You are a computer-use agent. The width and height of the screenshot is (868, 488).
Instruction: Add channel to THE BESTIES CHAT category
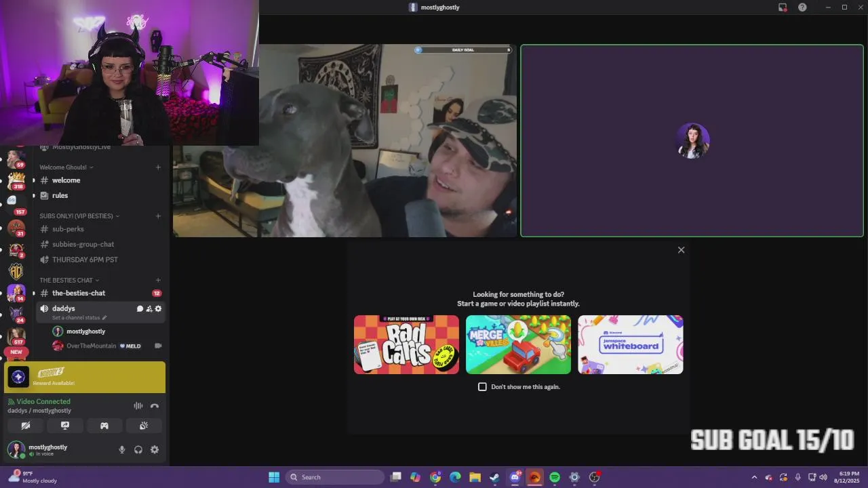158,280
